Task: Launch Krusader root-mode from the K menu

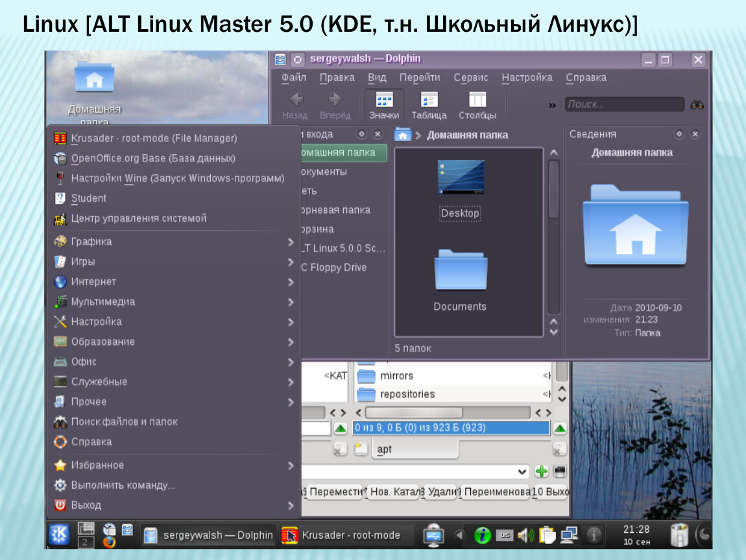Action: (174, 138)
